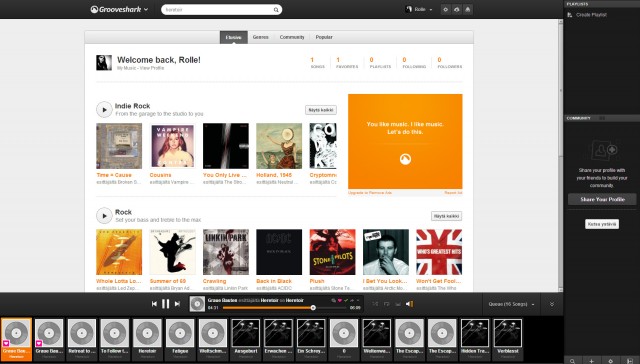Open the View Profile link

(152, 68)
